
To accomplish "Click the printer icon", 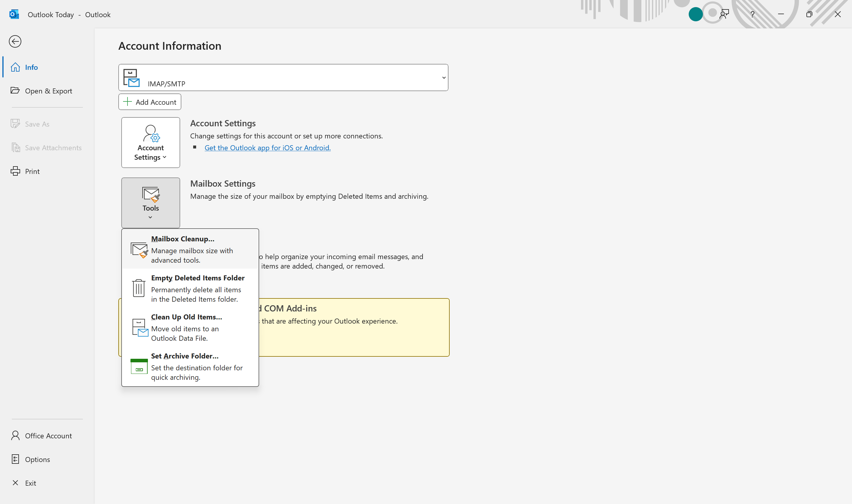I will pos(15,171).
